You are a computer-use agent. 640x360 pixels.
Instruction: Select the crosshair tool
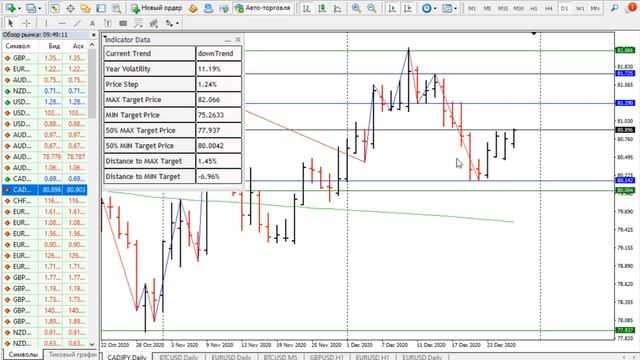click(26, 23)
